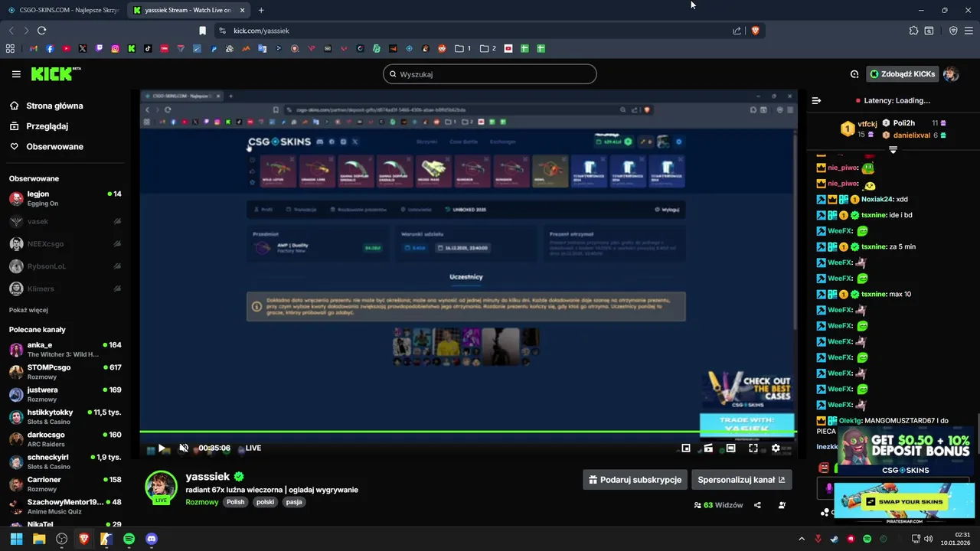The image size is (980, 551).
Task: Open video player settings gear
Action: (776, 448)
